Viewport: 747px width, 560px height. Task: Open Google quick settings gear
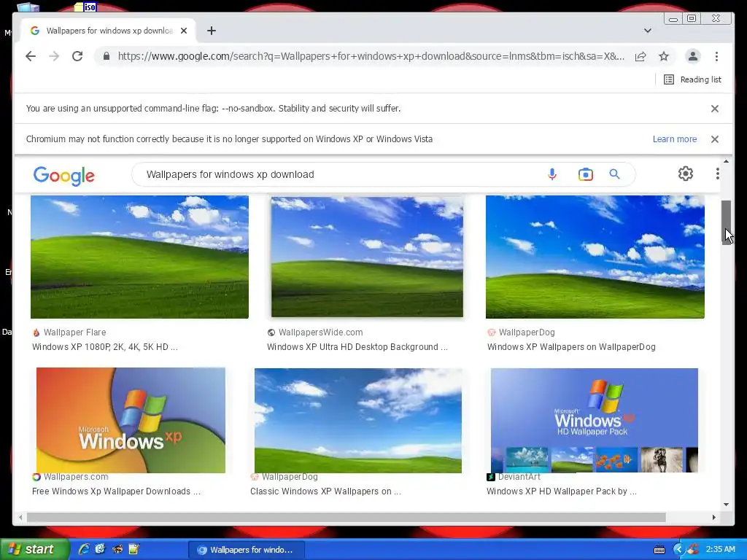point(686,174)
